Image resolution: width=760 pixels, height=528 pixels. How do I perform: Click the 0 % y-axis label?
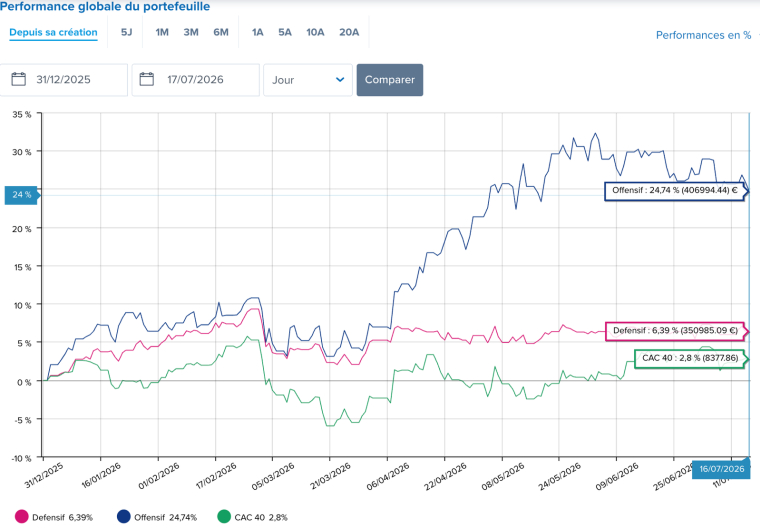24,382
